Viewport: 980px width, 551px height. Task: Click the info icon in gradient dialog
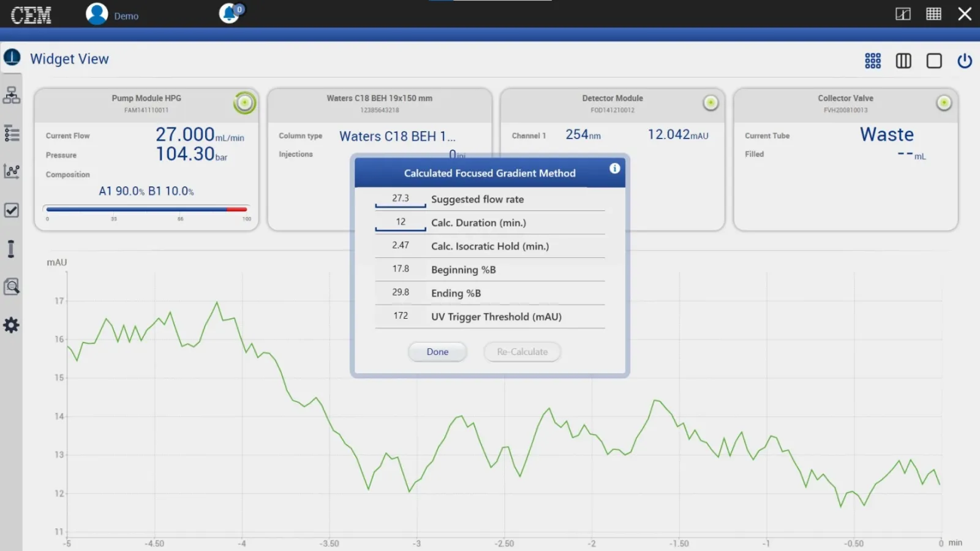pos(614,169)
